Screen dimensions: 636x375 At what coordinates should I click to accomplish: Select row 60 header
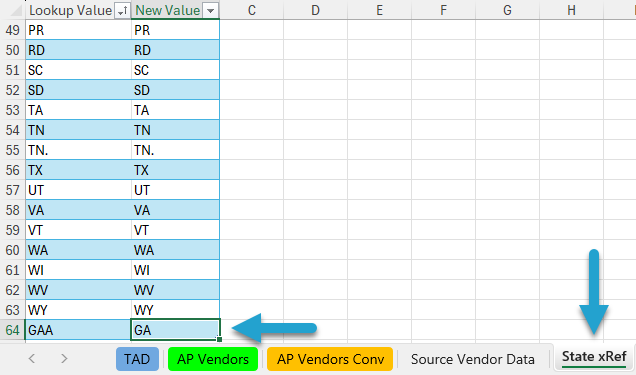13,250
